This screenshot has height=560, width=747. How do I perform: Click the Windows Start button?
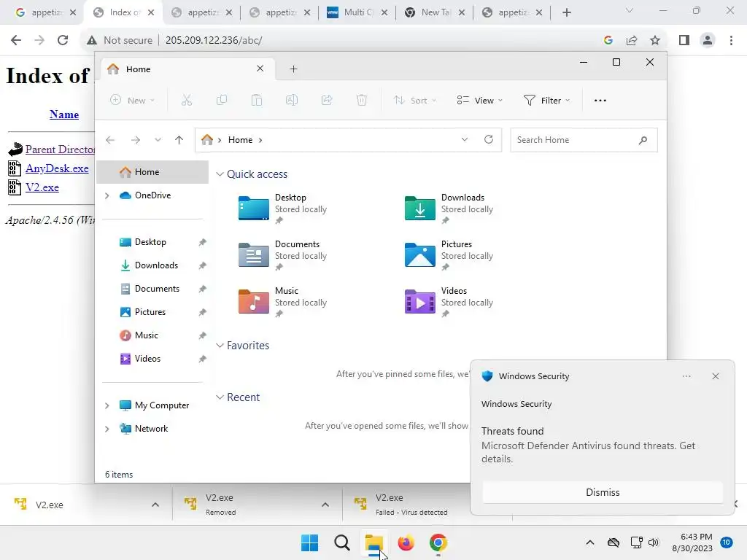[309, 542]
